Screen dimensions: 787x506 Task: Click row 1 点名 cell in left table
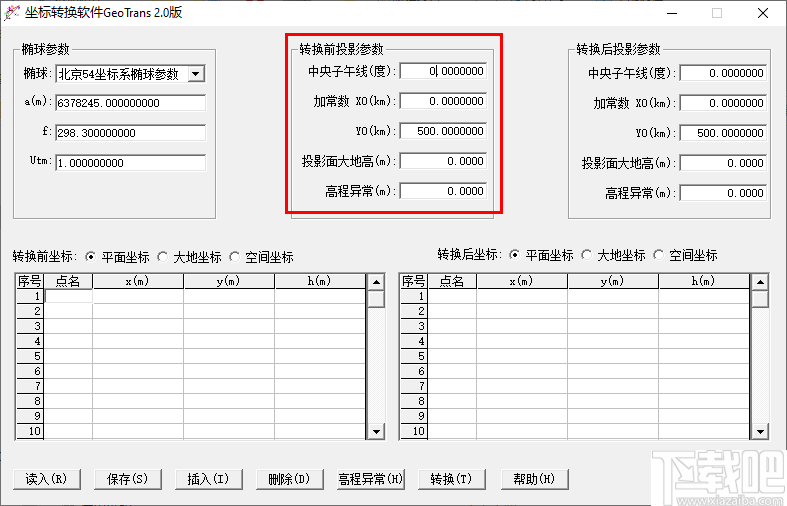point(68,296)
